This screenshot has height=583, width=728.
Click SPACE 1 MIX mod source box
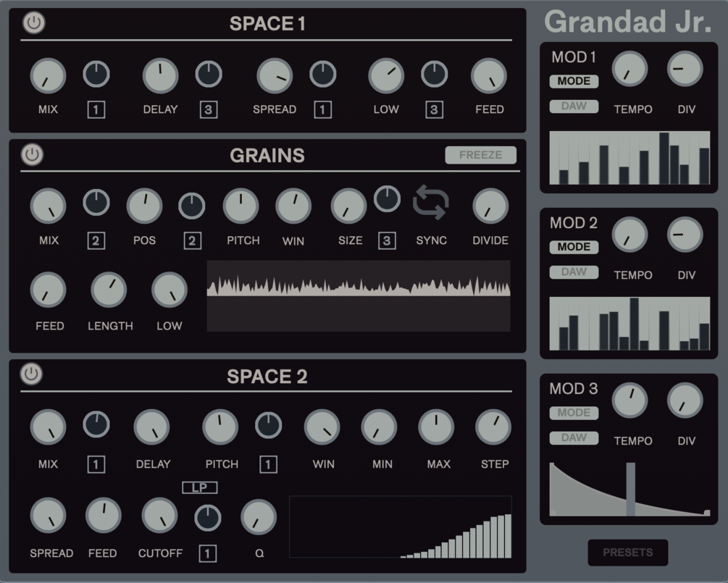click(96, 110)
